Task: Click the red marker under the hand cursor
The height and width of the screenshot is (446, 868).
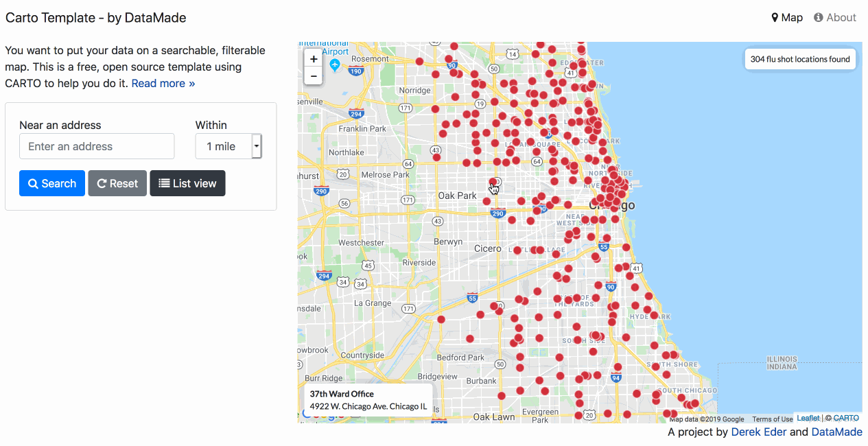Action: tap(493, 182)
